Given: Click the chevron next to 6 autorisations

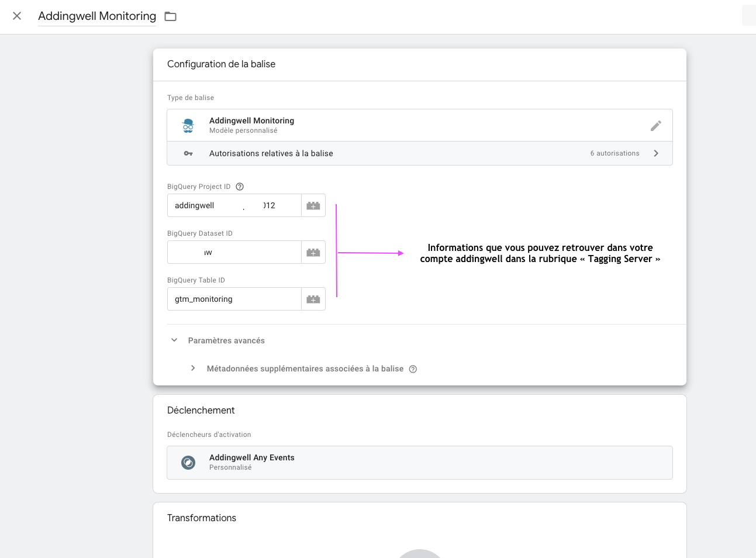Looking at the screenshot, I should pyautogui.click(x=656, y=153).
